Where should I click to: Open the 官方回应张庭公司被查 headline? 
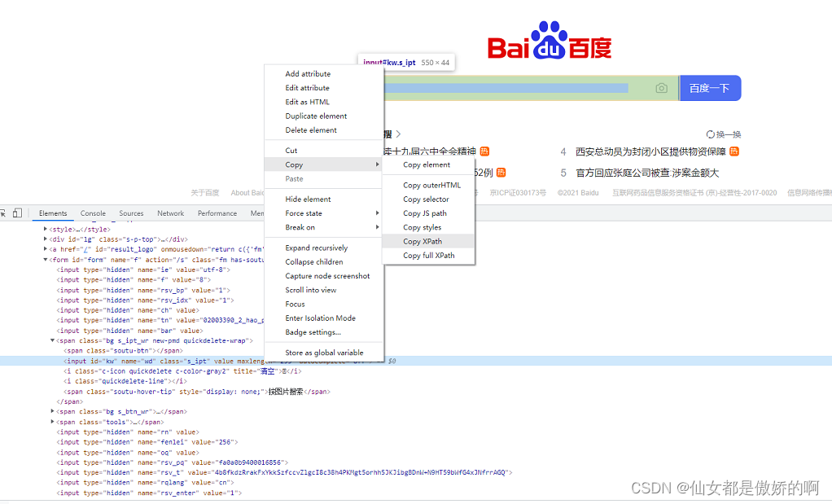[x=647, y=173]
